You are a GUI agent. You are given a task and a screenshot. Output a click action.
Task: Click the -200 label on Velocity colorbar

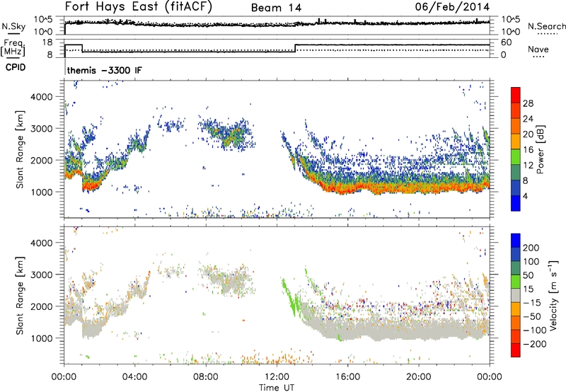[535, 344]
